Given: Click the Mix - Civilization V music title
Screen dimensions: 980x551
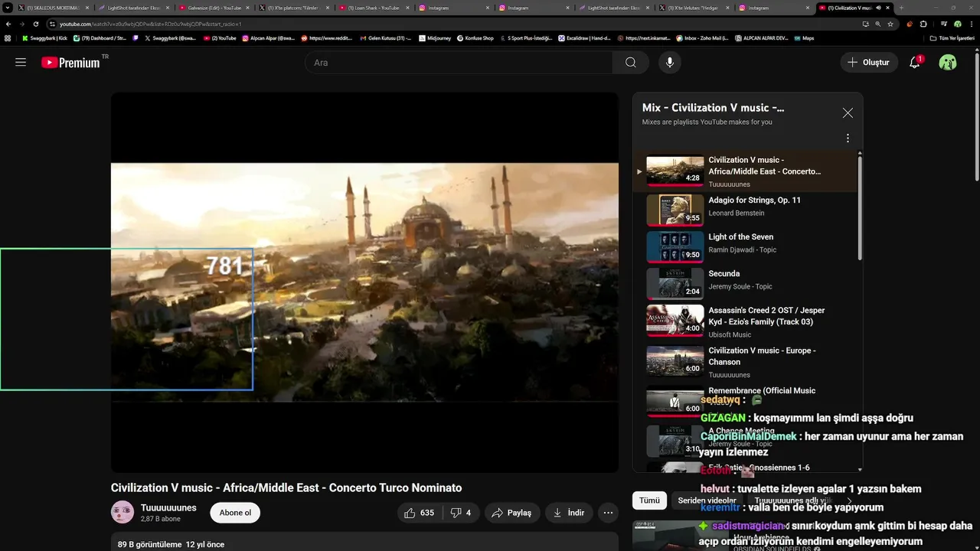Looking at the screenshot, I should click(713, 108).
